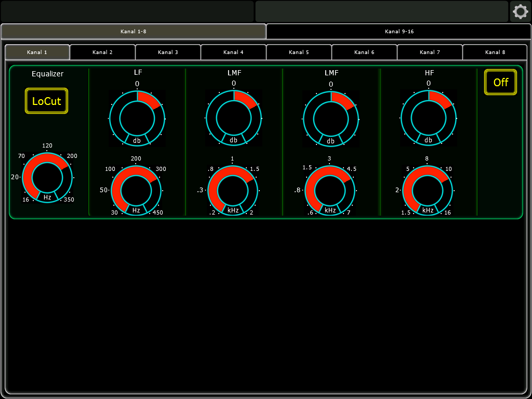Open the Kanal 5 channel tab
This screenshot has height=399, width=532.
[x=299, y=52]
